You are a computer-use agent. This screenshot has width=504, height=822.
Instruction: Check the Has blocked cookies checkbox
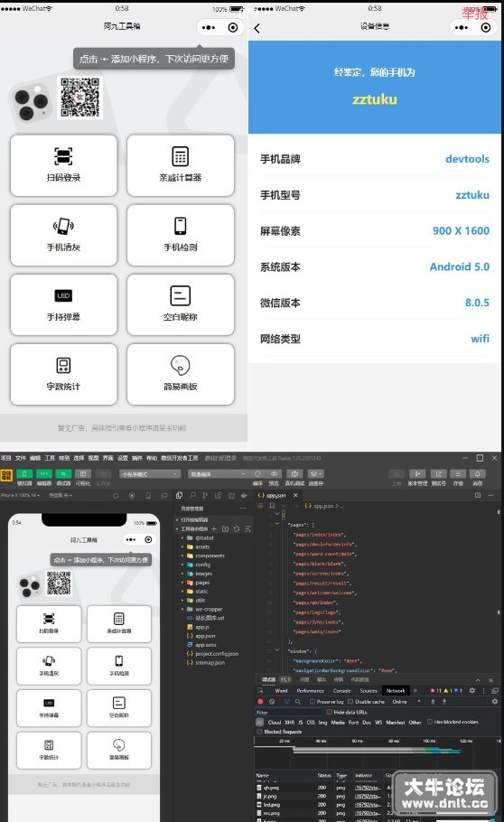(430, 722)
